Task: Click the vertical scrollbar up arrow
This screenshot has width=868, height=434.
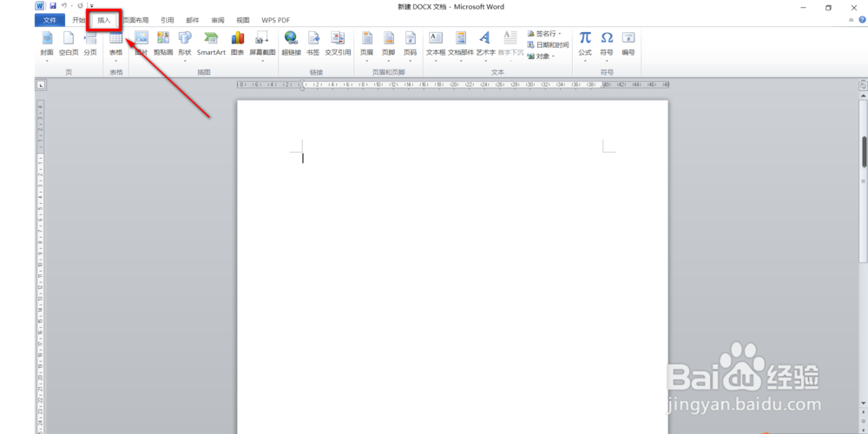Action: 863,96
